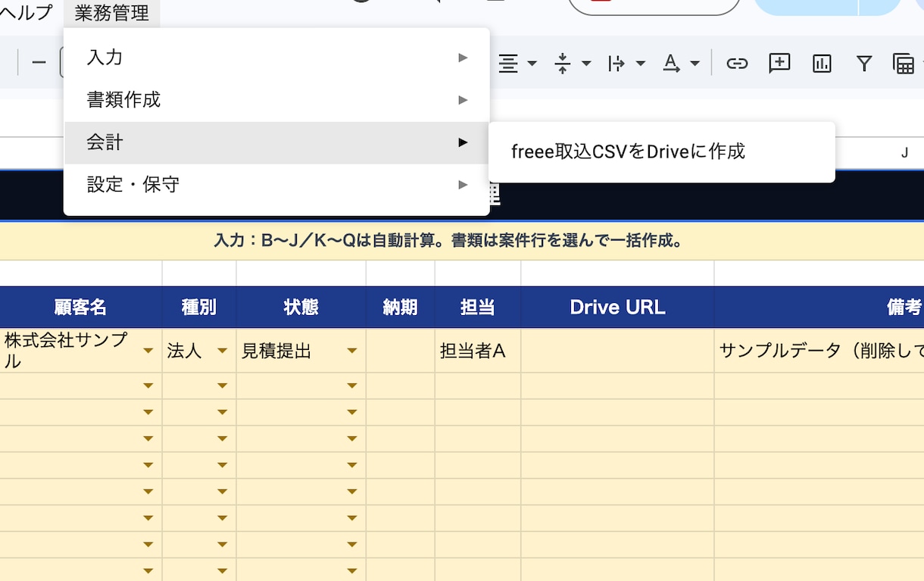Select the 納期 header cell

click(x=401, y=307)
